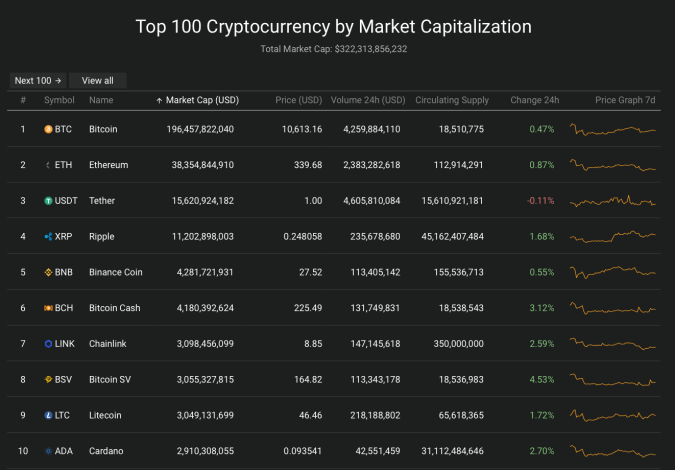The width and height of the screenshot is (675, 470).
Task: Open Bitcoin's 7-day price graph
Action: pos(613,129)
